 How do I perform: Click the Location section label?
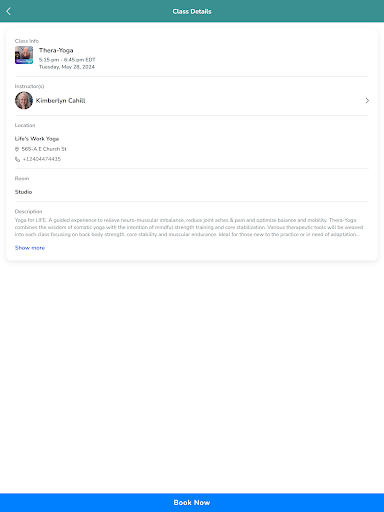25,125
